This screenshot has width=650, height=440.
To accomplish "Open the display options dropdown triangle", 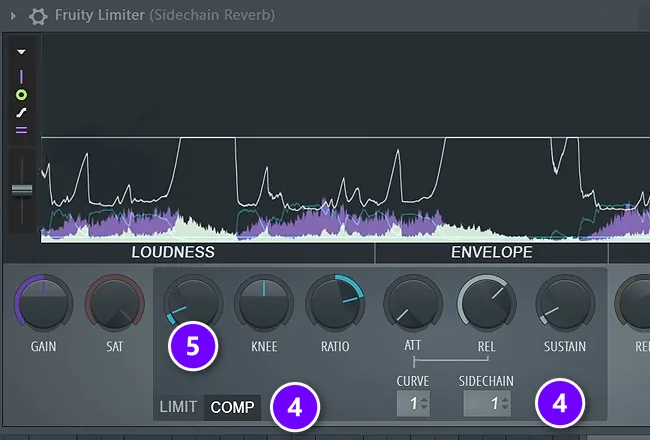I will click(21, 52).
